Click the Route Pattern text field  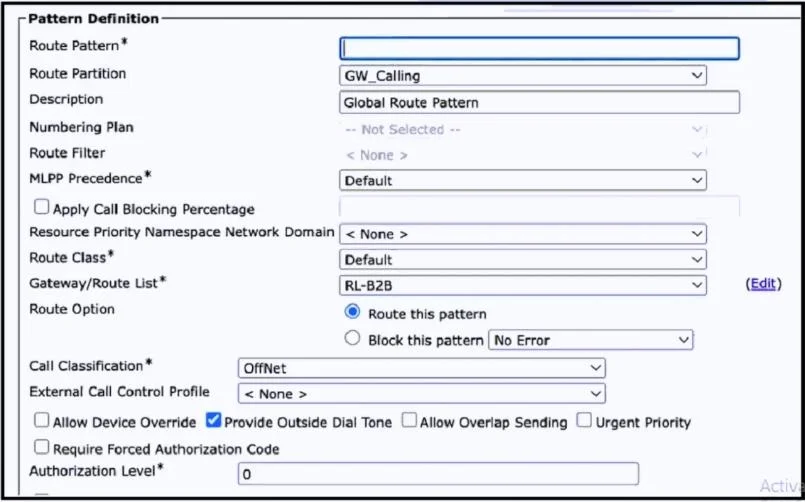tap(539, 48)
